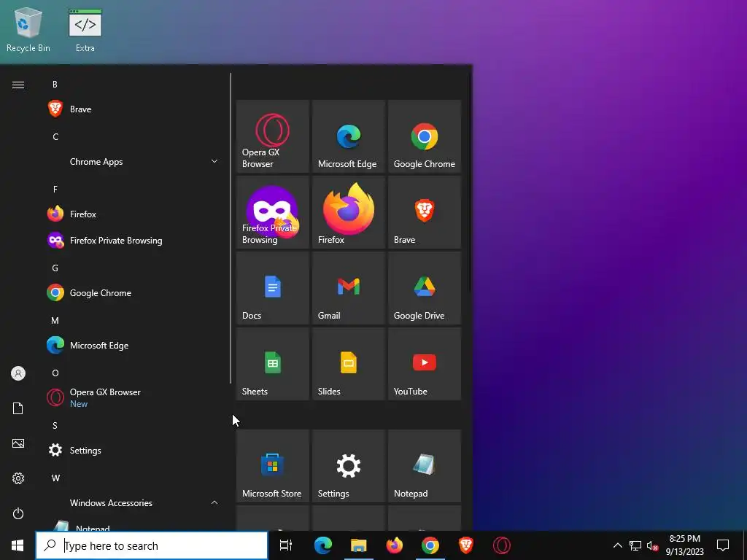Open the Firefox Private Browsing tile

(273, 212)
